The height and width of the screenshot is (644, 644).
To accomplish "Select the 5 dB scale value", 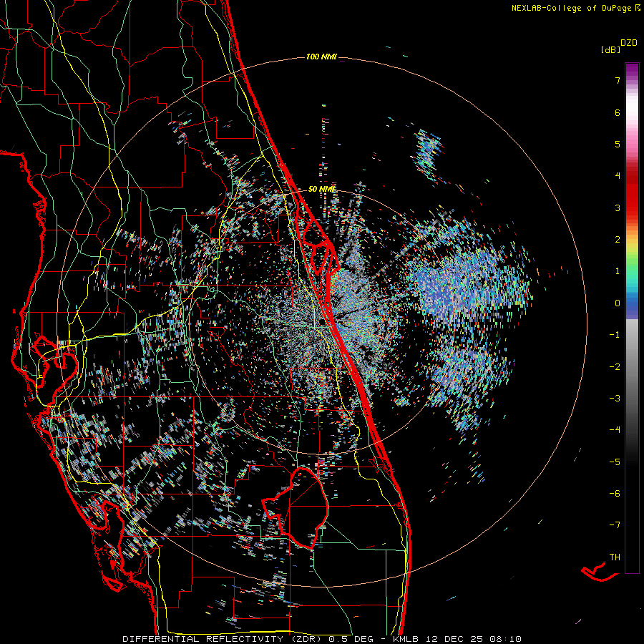I will click(618, 144).
